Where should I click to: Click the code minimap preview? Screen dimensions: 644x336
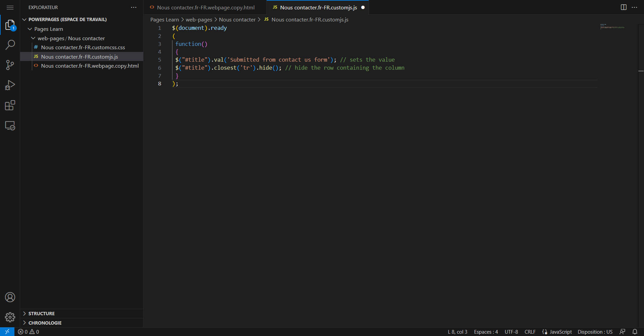(x=612, y=26)
